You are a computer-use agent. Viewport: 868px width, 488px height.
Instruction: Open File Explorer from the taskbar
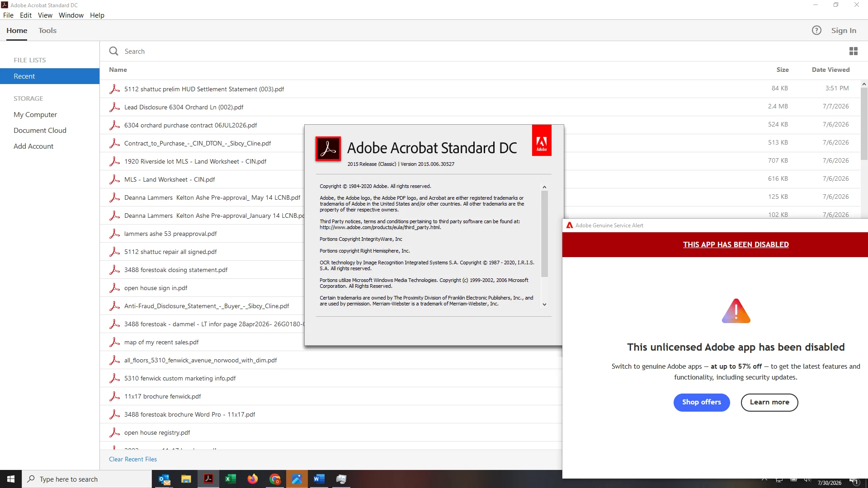click(186, 479)
